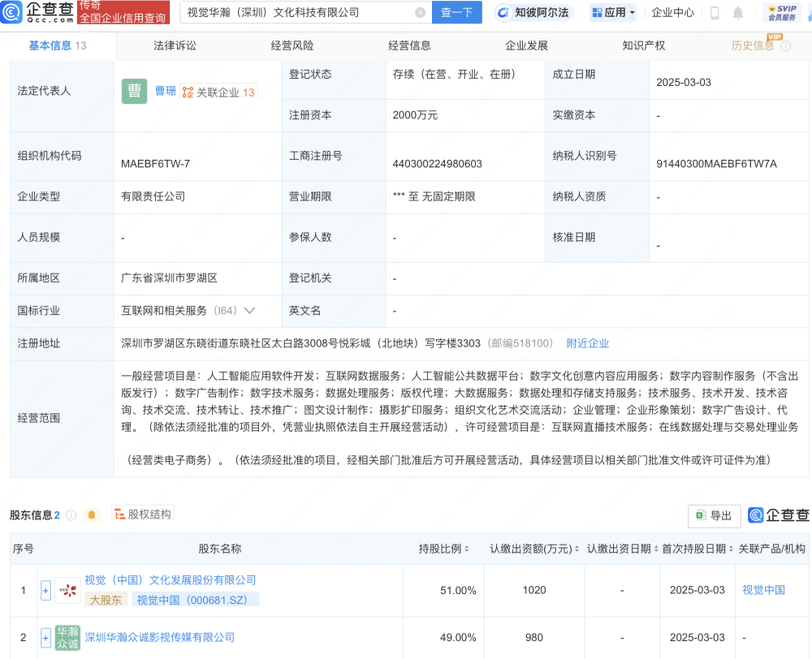Click the 查一下 search button

[456, 12]
